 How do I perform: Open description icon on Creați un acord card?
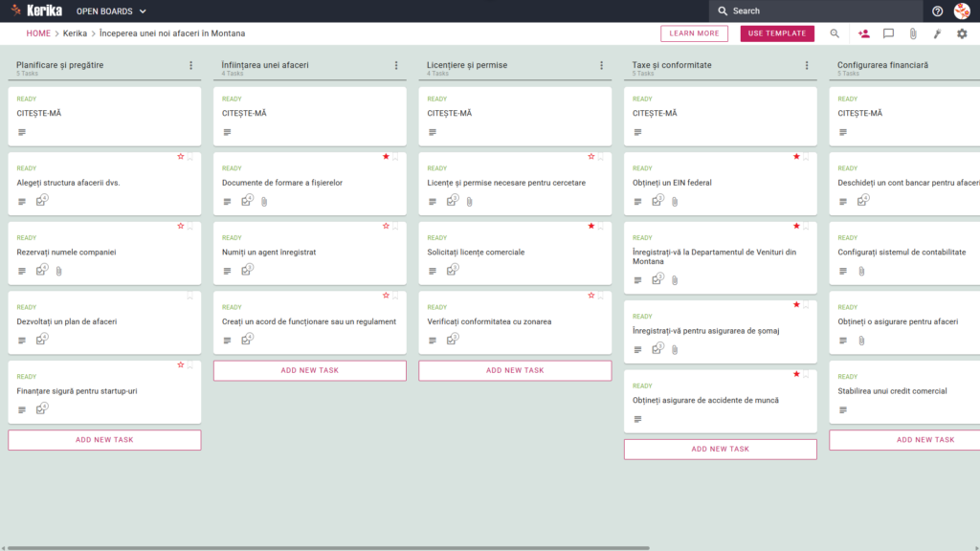pyautogui.click(x=227, y=341)
